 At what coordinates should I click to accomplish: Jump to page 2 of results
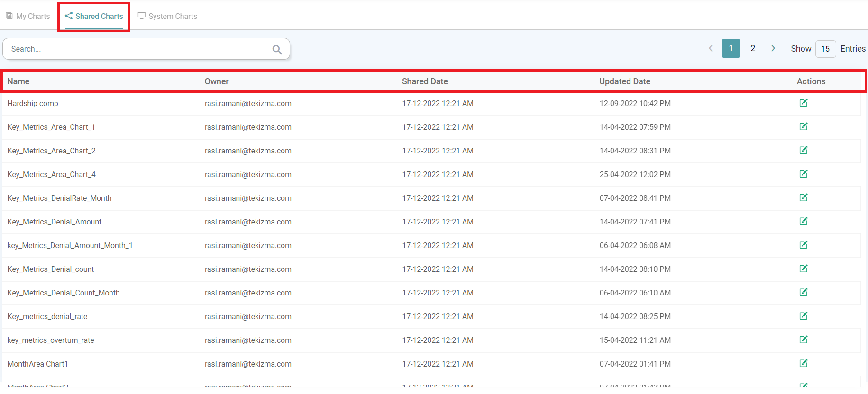pos(752,48)
